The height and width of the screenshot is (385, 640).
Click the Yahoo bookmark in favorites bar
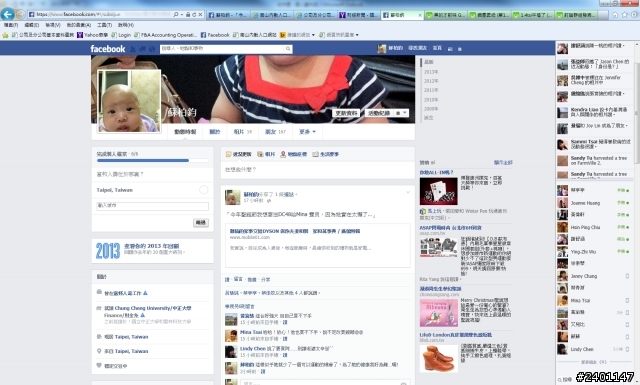(x=93, y=35)
